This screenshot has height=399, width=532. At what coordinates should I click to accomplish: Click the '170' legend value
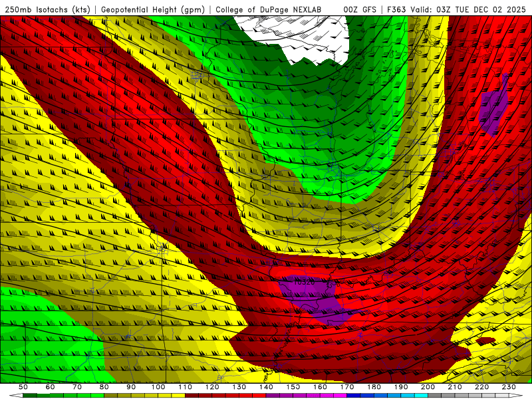click(347, 387)
